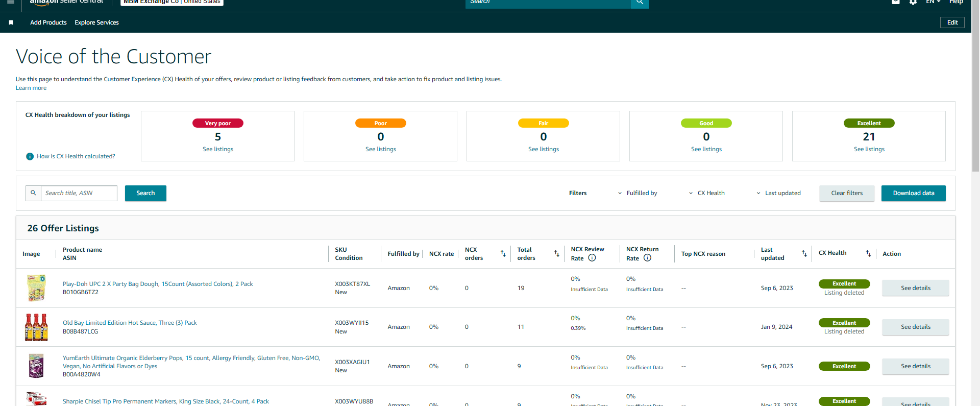
Task: Expand the Last updated filter dropdown
Action: tap(778, 193)
